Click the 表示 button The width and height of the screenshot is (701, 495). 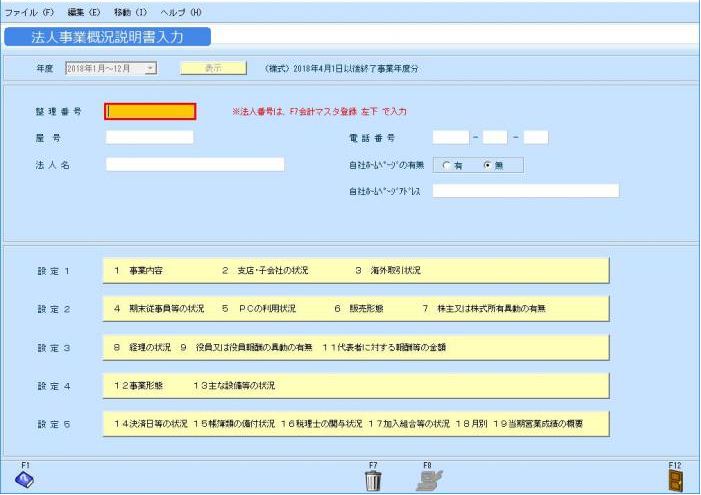pos(213,68)
